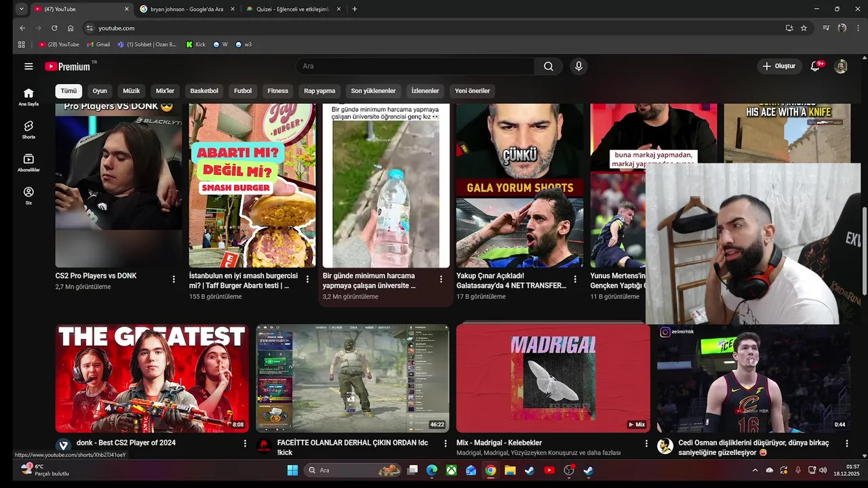Click the youtube.com address bar

[434, 28]
